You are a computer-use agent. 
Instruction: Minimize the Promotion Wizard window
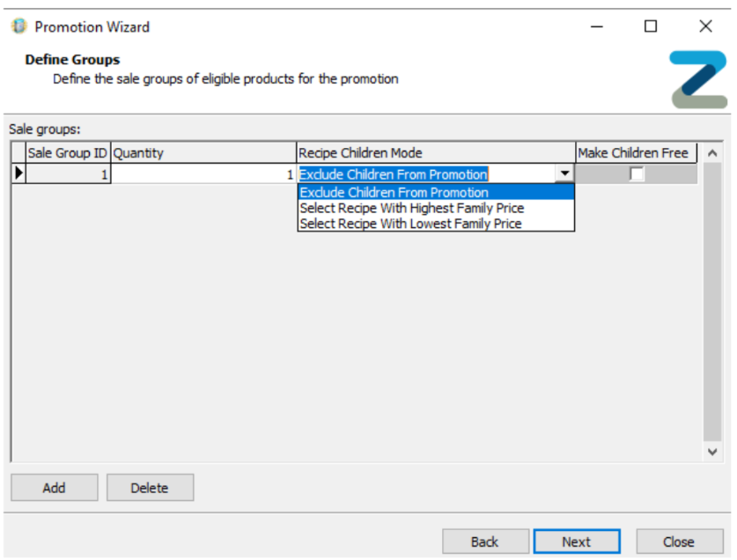pyautogui.click(x=597, y=26)
